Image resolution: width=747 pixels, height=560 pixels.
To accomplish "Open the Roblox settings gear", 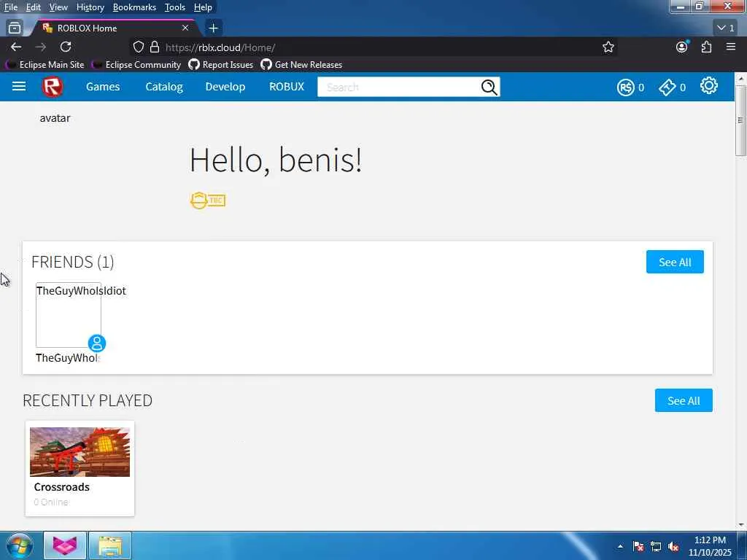I will pyautogui.click(x=708, y=86).
